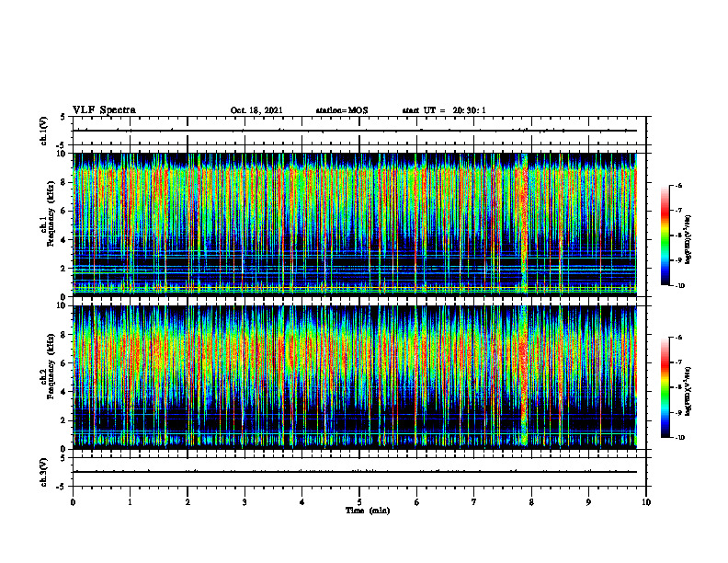728x563 pixels.
Task: Click the "ch.3(V)" waveform axis label
Action: (43, 472)
